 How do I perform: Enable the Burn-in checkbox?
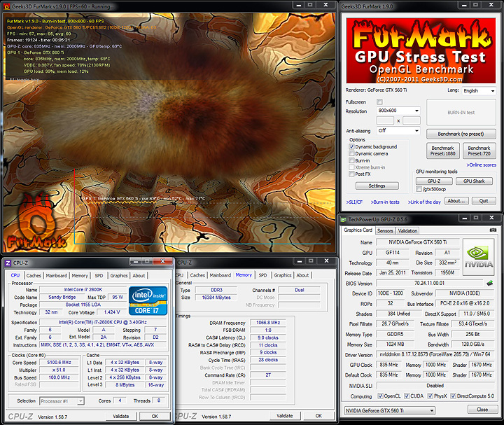[351, 160]
